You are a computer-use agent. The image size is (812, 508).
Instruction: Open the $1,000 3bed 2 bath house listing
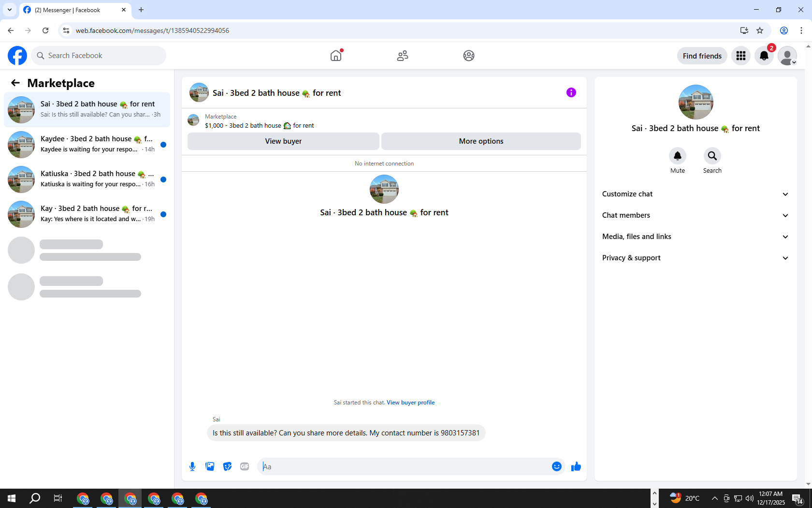click(x=259, y=125)
